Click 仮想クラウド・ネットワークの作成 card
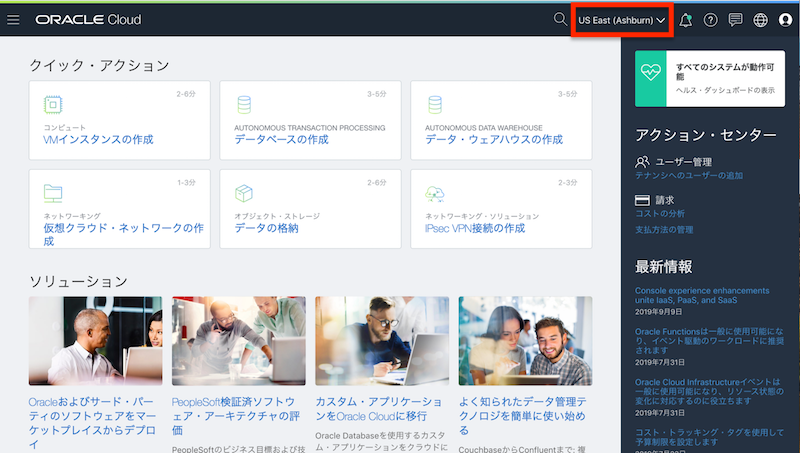 pos(123,228)
